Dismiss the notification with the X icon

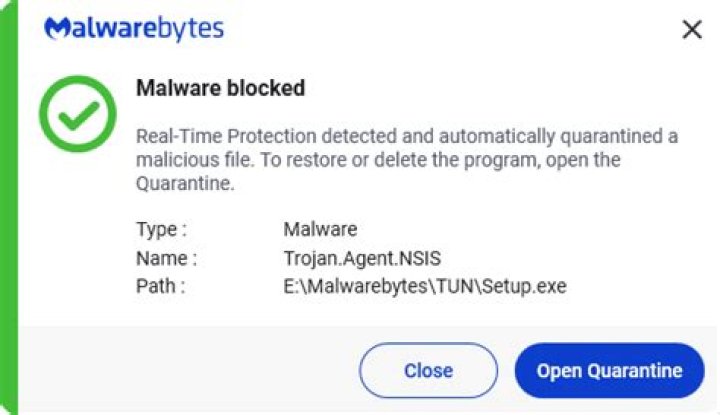pyautogui.click(x=691, y=30)
